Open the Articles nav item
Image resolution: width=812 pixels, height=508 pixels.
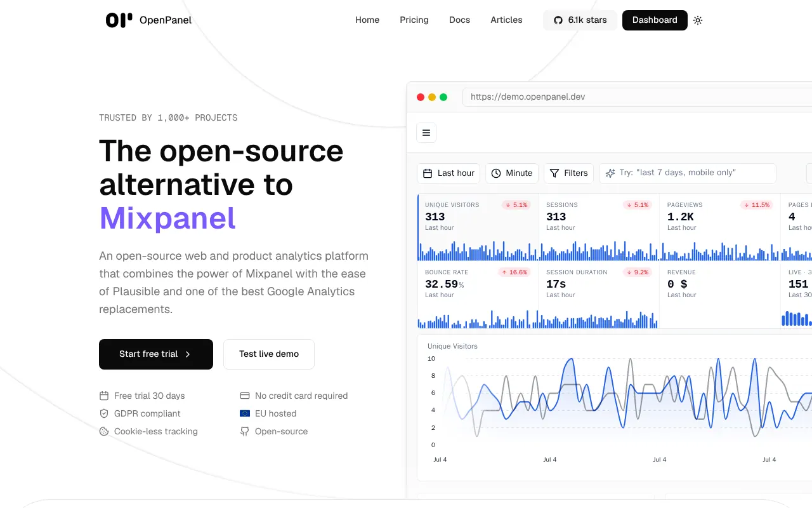coord(506,20)
